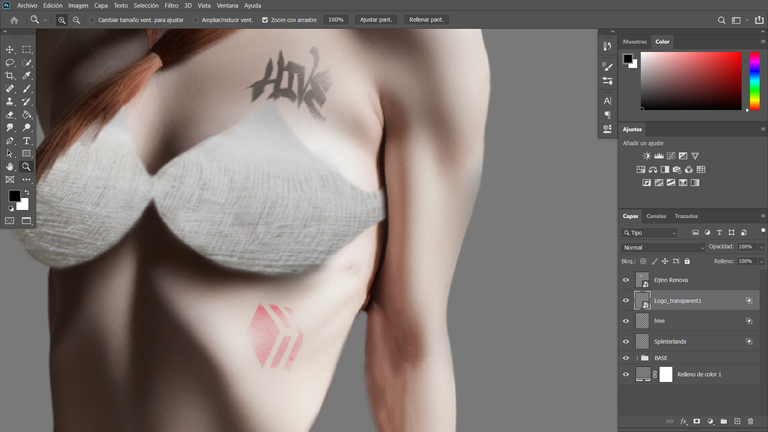Open the Archivo menu
Image resolution: width=768 pixels, height=432 pixels.
27,5
